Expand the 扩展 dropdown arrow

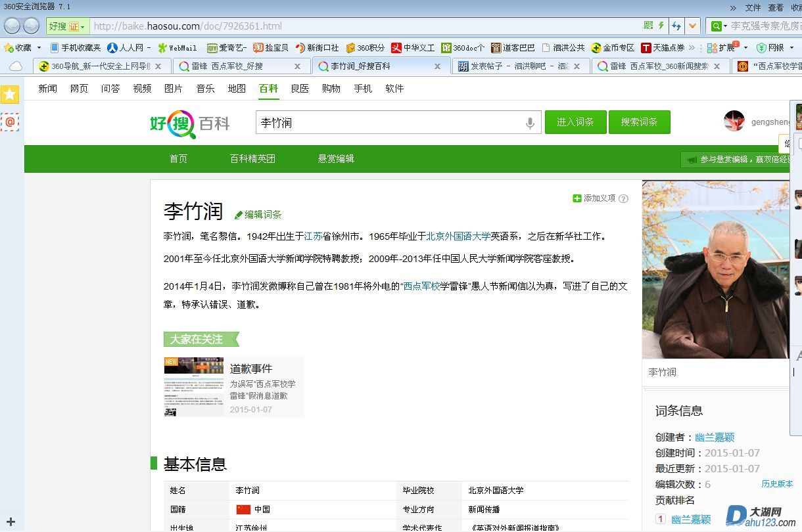(745, 47)
